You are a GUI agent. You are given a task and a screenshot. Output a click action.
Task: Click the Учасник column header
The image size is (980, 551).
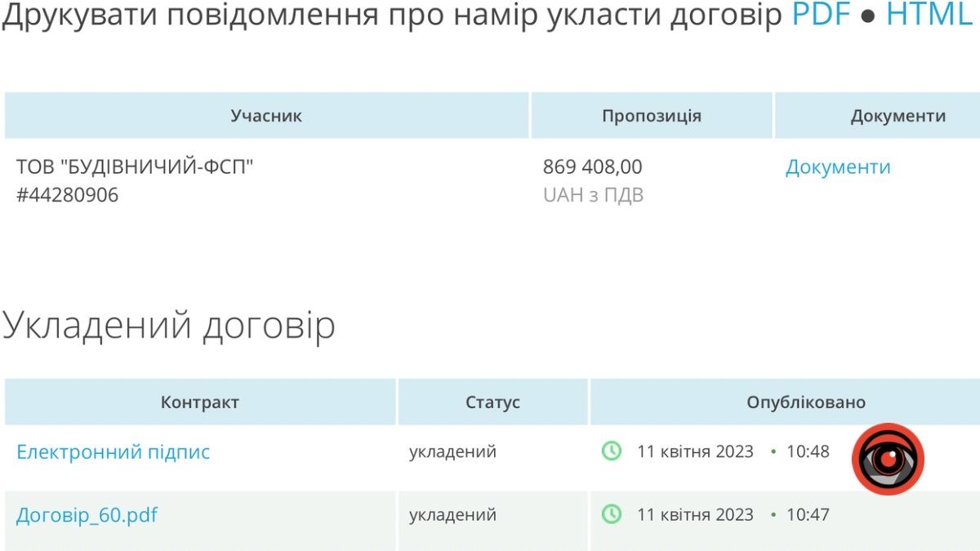pyautogui.click(x=267, y=115)
